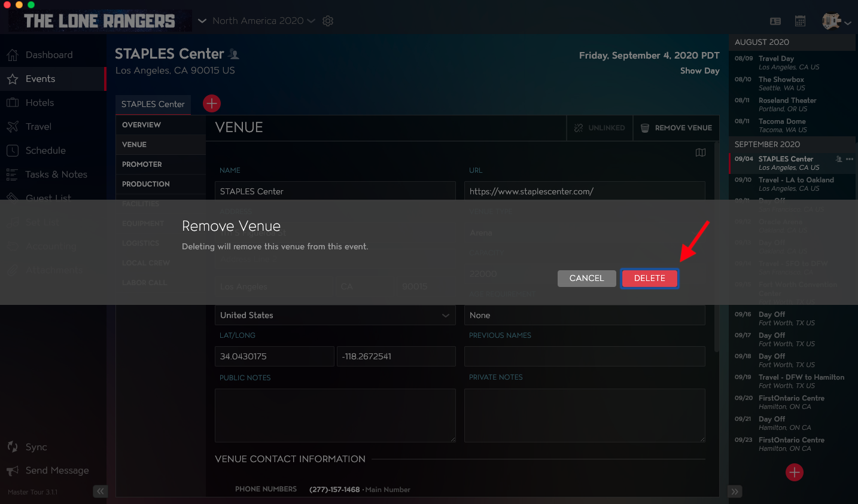
Task: Open the contact card icon in header
Action: [775, 21]
